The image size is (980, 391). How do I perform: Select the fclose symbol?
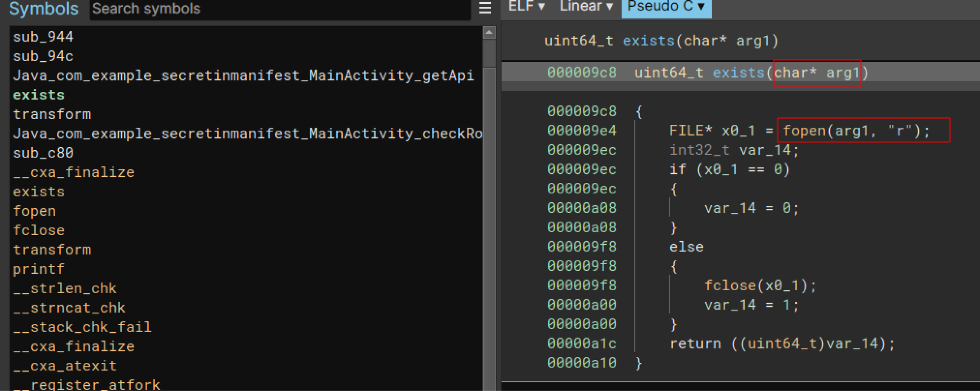click(x=39, y=230)
